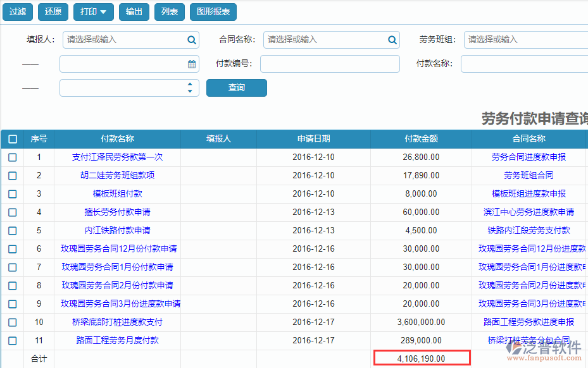Open the 合同名称 lookup magnifier icon
Screen dimensions: 588x368
point(392,39)
